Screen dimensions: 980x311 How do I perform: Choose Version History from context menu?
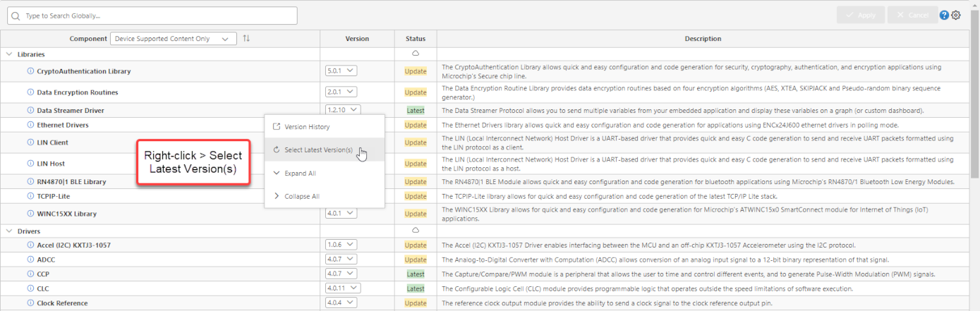306,127
